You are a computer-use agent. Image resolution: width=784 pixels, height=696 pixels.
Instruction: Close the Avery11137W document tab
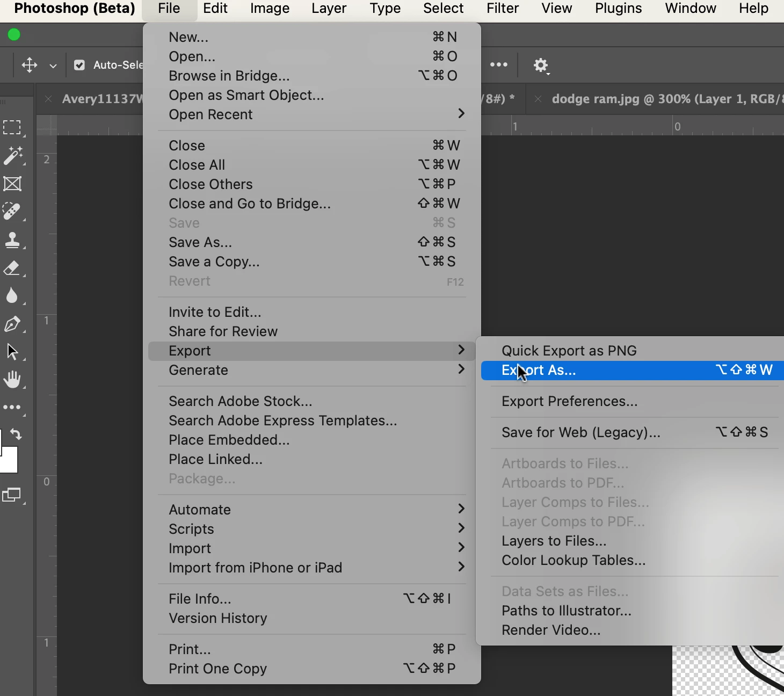pyautogui.click(x=48, y=99)
